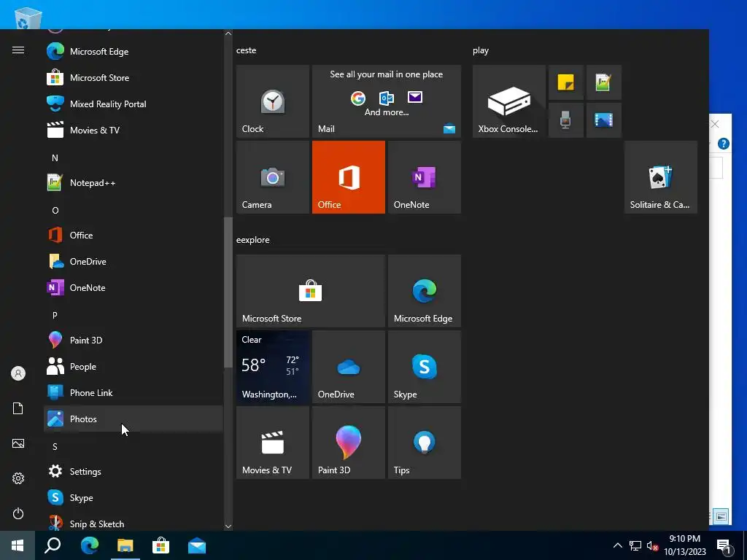Open the muted volume tray icon
The image size is (747, 560).
click(652, 545)
